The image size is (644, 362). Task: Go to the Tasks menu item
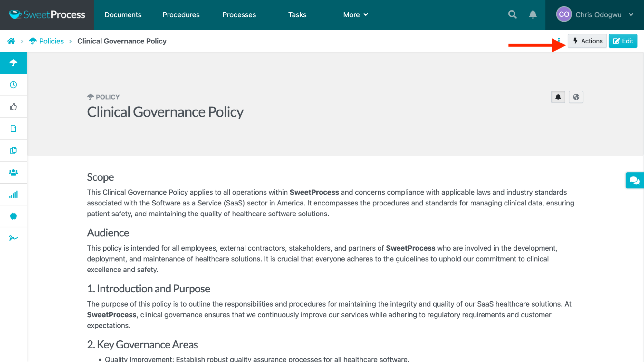point(297,14)
